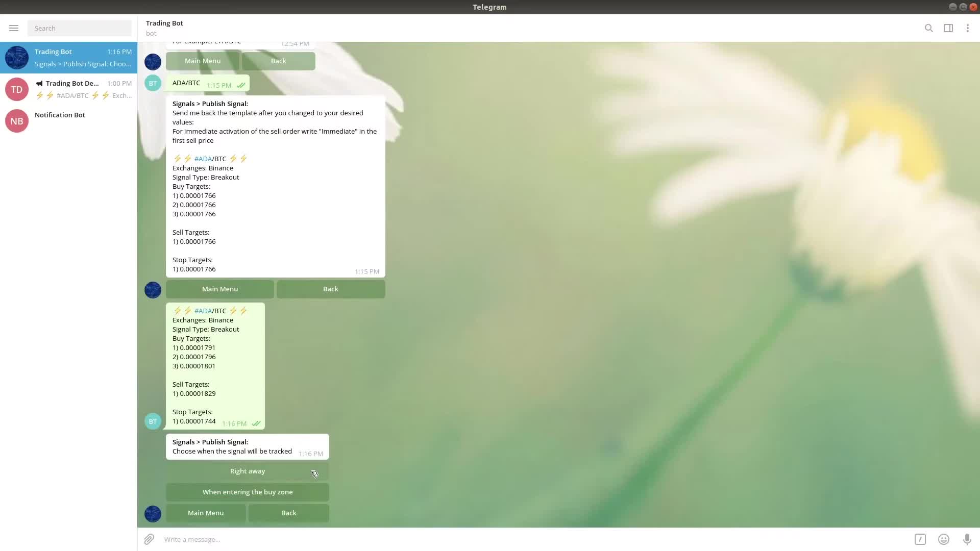The width and height of the screenshot is (980, 551).
Task: Click top Main Menu button
Action: (203, 61)
